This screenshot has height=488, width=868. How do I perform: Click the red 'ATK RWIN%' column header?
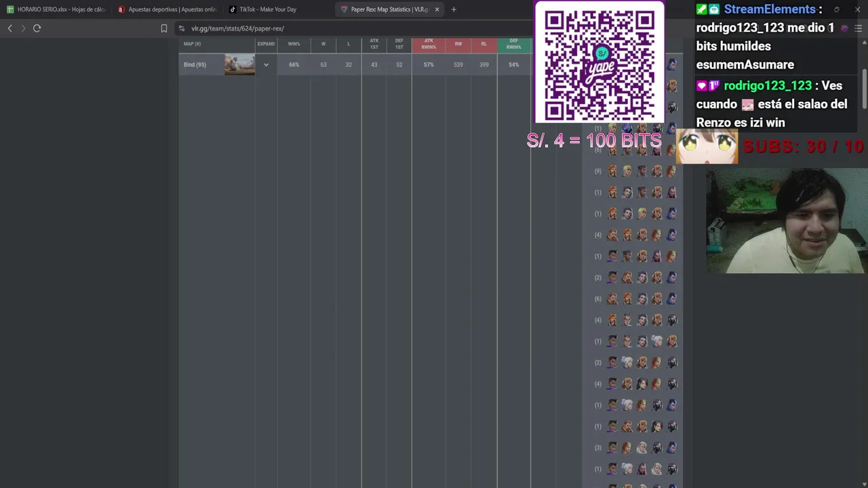click(x=429, y=44)
